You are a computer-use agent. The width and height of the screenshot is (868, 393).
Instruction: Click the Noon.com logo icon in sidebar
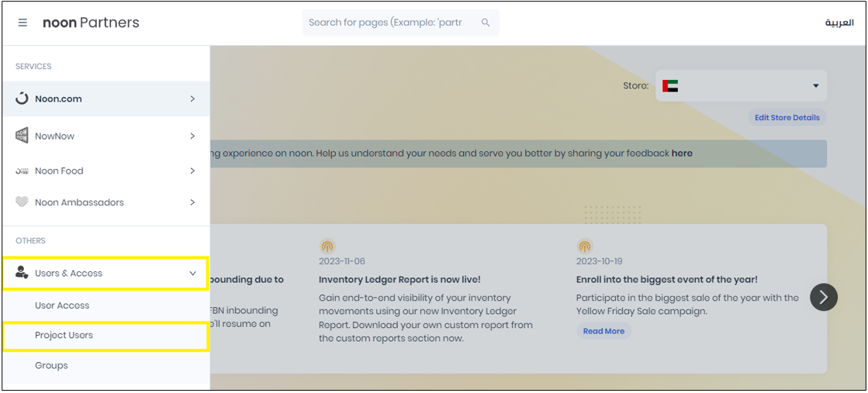tap(22, 99)
